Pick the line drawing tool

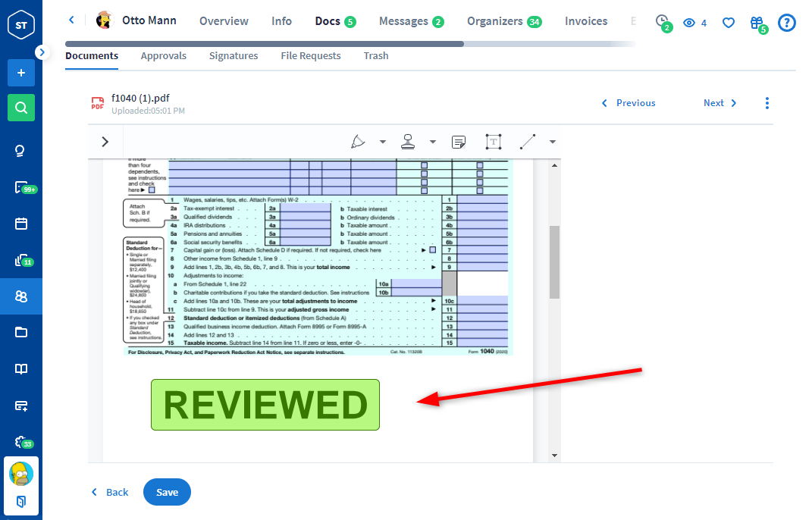click(528, 142)
